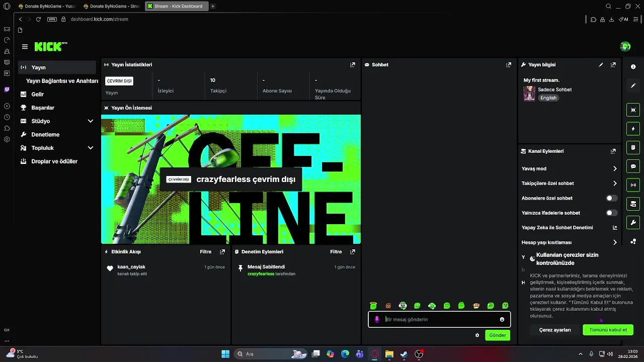
Task: Toggle the stream preview widget icon
Action: coord(633,110)
